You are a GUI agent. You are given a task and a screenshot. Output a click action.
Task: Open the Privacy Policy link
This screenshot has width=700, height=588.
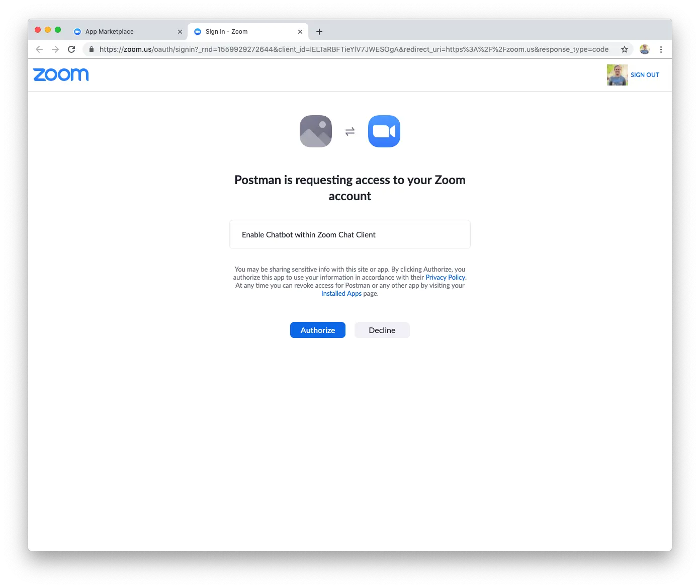446,277
